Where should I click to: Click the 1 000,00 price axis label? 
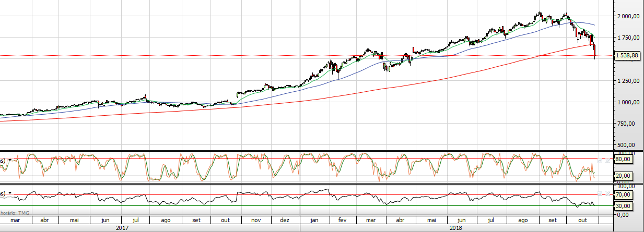(x=628, y=102)
